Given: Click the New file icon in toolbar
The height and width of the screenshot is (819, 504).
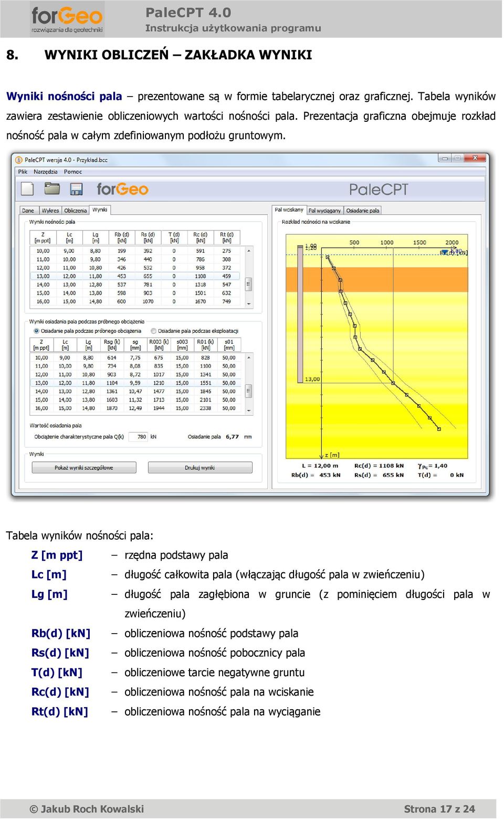Looking at the screenshot, I should [27, 189].
